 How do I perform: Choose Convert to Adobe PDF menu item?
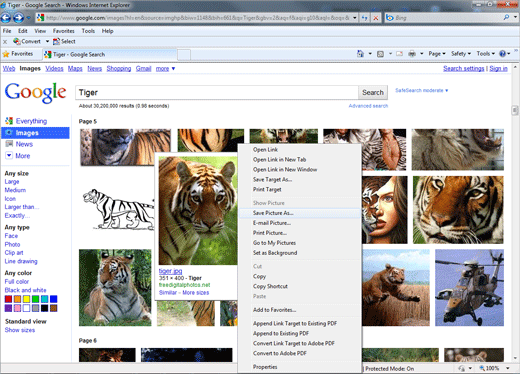pyautogui.click(x=300, y=353)
